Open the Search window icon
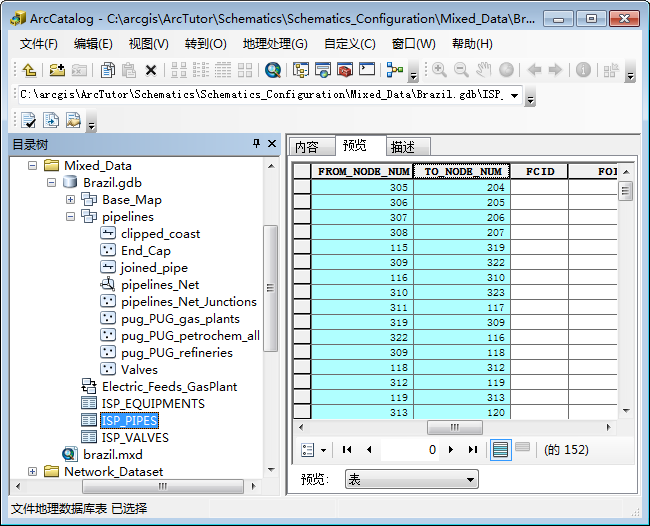Viewport: 650px width, 526px height. 323,70
